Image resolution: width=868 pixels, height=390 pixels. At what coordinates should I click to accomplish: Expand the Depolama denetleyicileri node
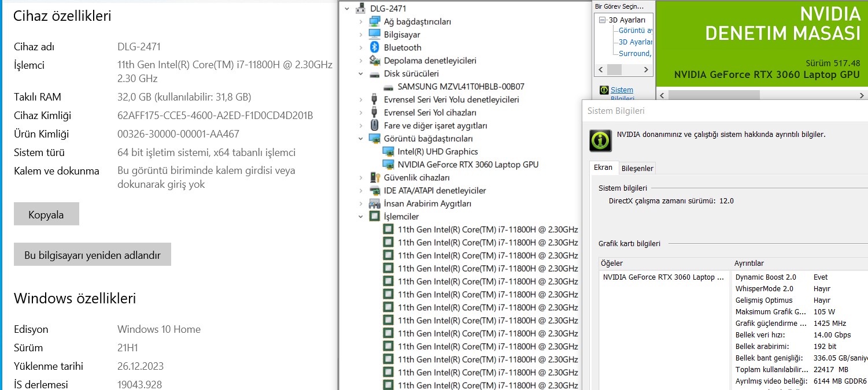point(361,60)
